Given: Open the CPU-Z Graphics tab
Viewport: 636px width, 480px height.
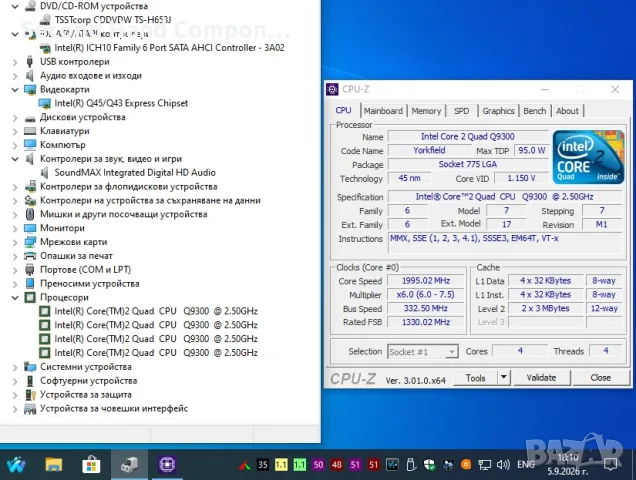Looking at the screenshot, I should pos(498,111).
